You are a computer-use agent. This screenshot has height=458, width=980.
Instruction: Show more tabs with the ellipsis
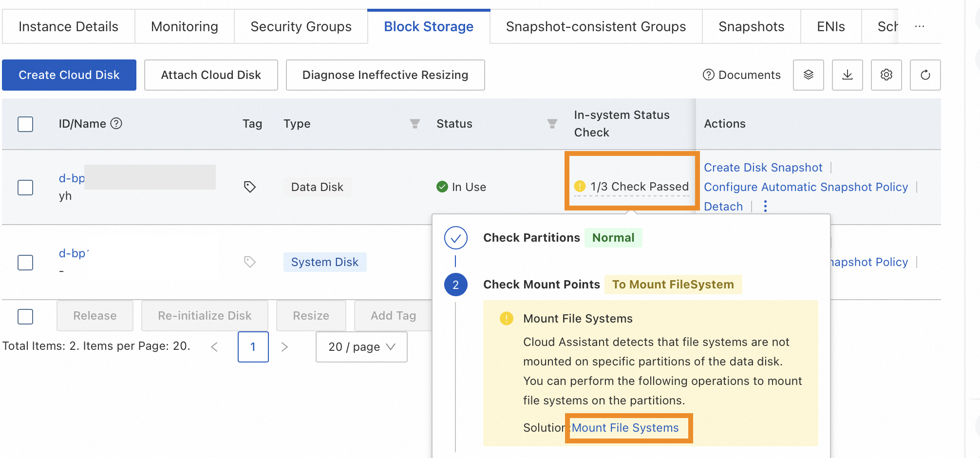tap(920, 26)
